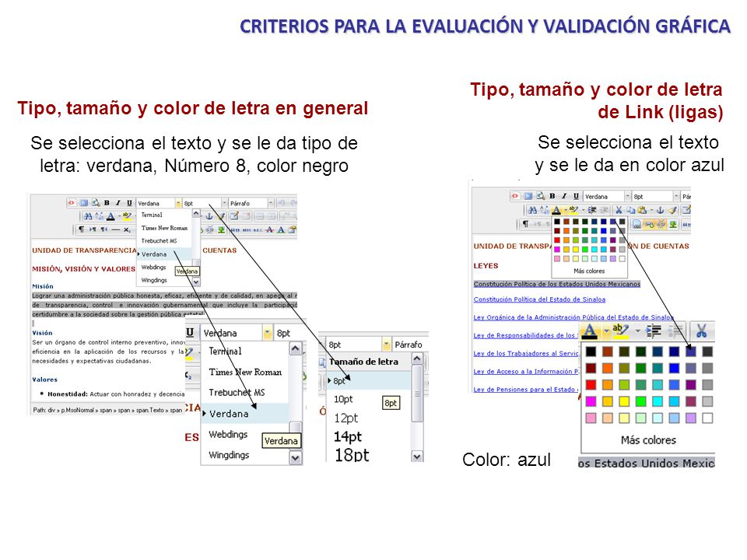This screenshot has width=747, height=560.
Task: Toggle Italic in the Misión editor
Action: pos(117,203)
